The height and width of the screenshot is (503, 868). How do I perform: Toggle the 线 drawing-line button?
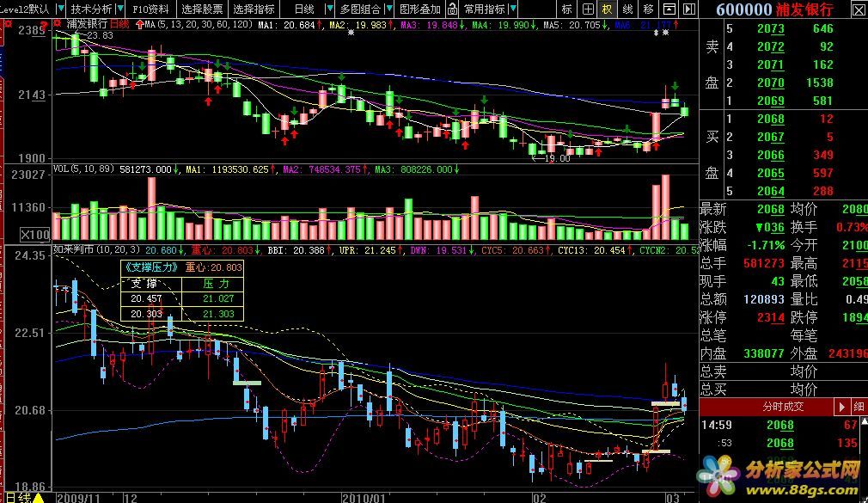click(x=627, y=9)
